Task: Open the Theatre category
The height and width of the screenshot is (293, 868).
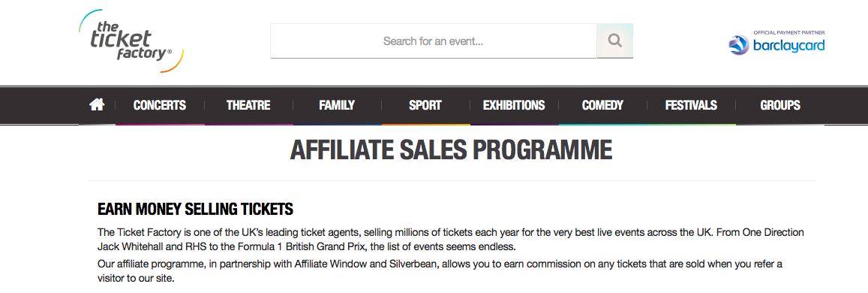Action: [248, 105]
